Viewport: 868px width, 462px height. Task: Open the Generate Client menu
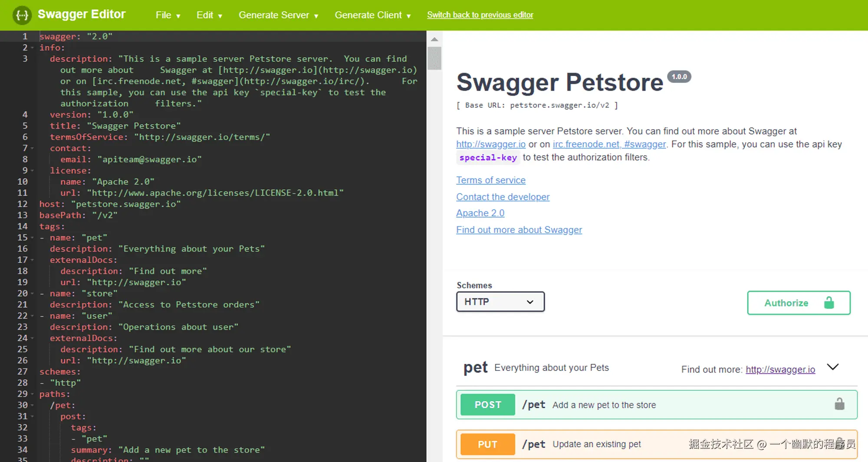tap(372, 15)
